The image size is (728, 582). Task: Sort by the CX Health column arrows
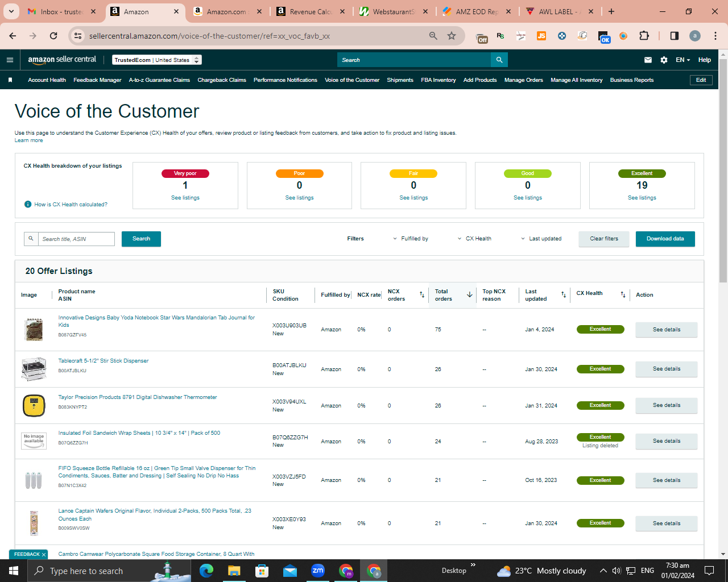tap(623, 294)
